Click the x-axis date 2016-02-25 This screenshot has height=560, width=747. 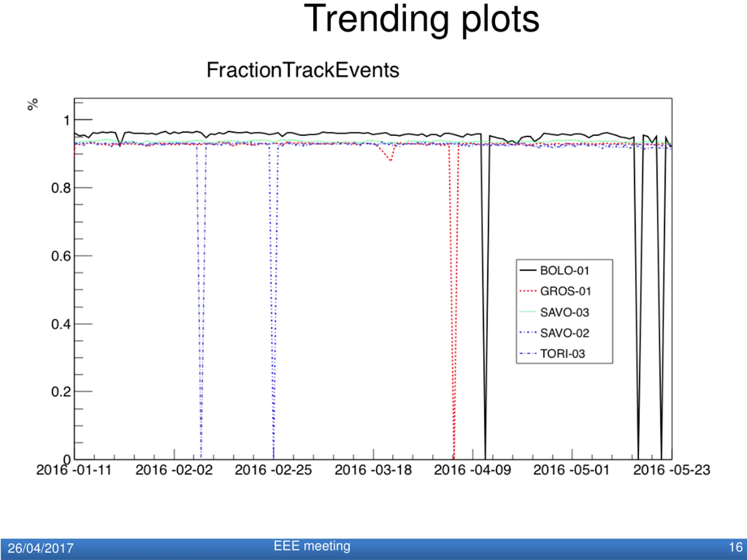[273, 470]
